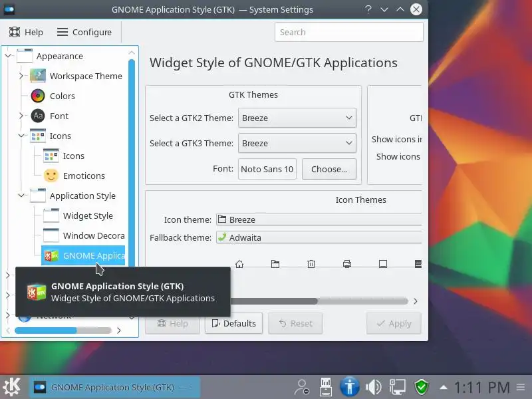
Task: Click the bottom Help button
Action: (173, 323)
